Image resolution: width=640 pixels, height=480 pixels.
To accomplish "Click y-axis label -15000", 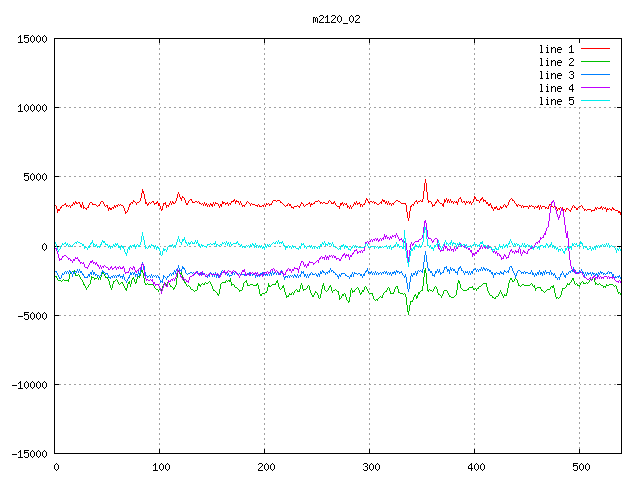I will [x=29, y=454].
